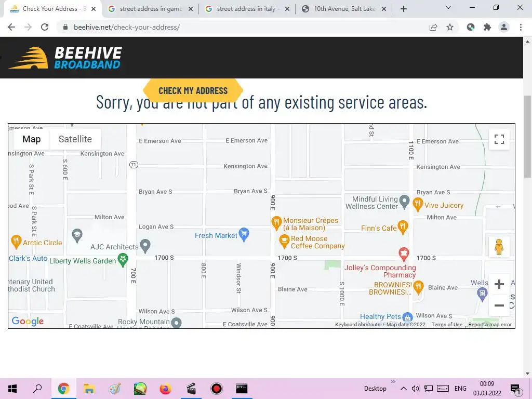Reload the page
The height and width of the screenshot is (399, 532).
(x=45, y=27)
